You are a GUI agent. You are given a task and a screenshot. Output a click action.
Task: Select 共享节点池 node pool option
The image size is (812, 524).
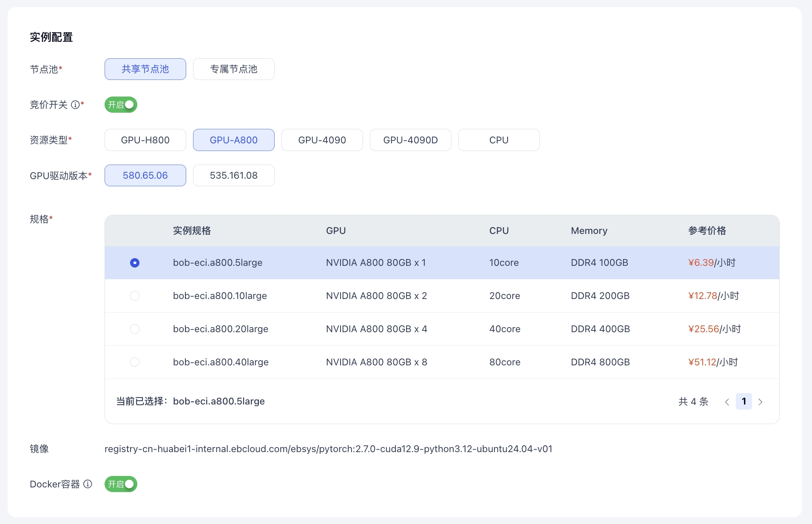[145, 69]
